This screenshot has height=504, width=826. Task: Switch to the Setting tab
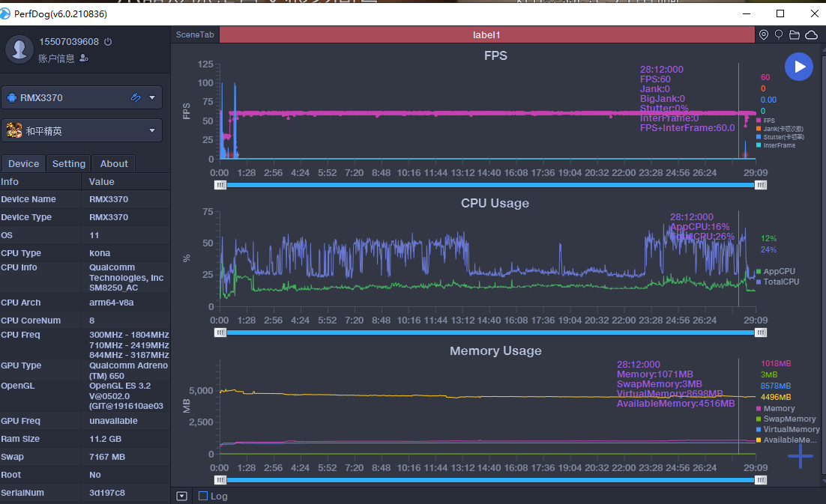69,164
